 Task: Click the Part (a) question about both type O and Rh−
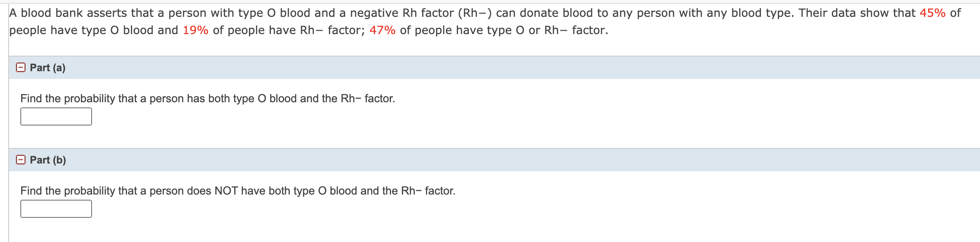[207, 98]
